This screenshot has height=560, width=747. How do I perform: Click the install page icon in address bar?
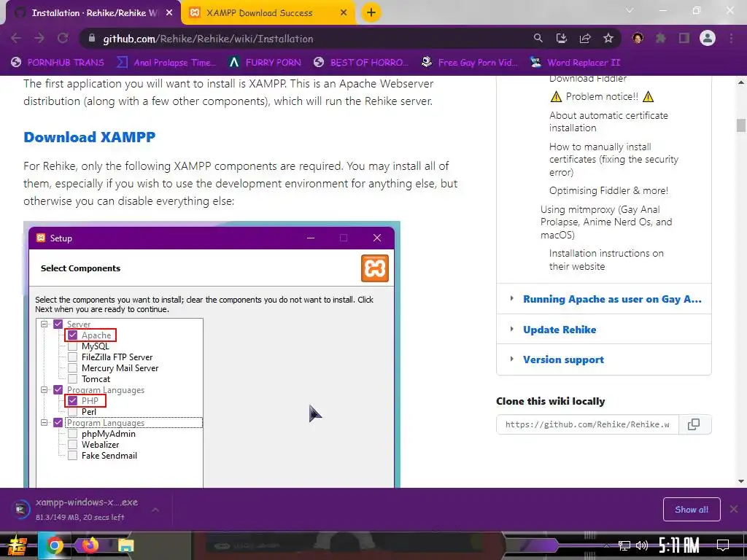pos(562,38)
